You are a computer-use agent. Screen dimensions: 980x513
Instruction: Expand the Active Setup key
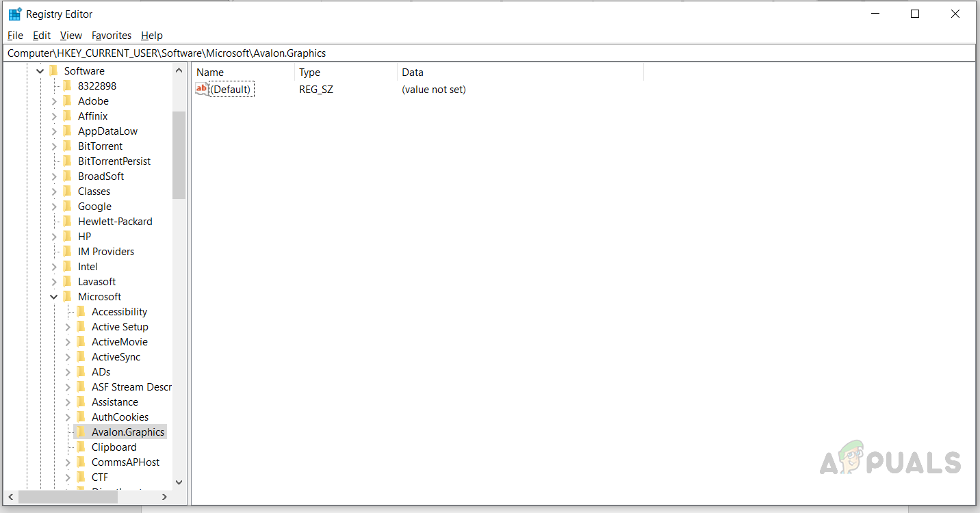pyautogui.click(x=68, y=327)
